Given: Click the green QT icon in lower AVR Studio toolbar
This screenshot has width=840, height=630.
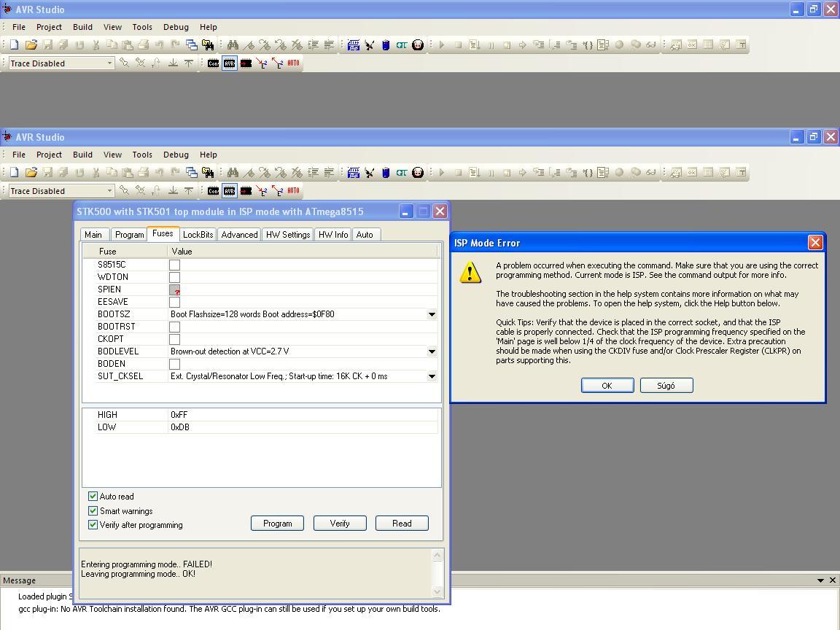Looking at the screenshot, I should click(402, 173).
